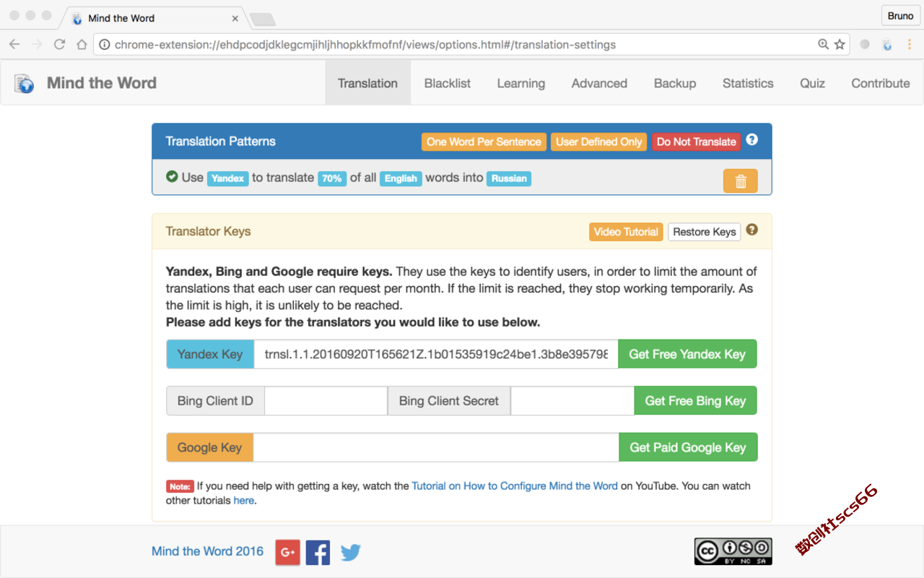Click the Creative Commons license badge

[x=733, y=551]
